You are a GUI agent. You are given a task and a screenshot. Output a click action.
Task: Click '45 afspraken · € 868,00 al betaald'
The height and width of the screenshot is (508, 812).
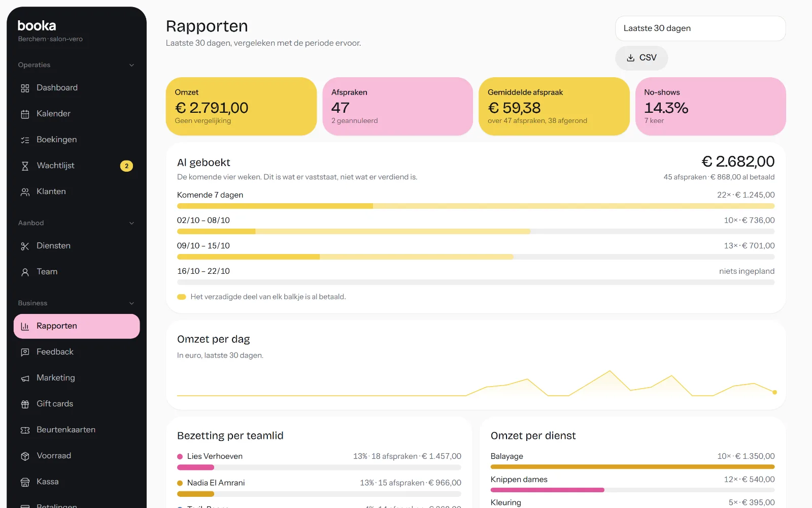(x=719, y=177)
